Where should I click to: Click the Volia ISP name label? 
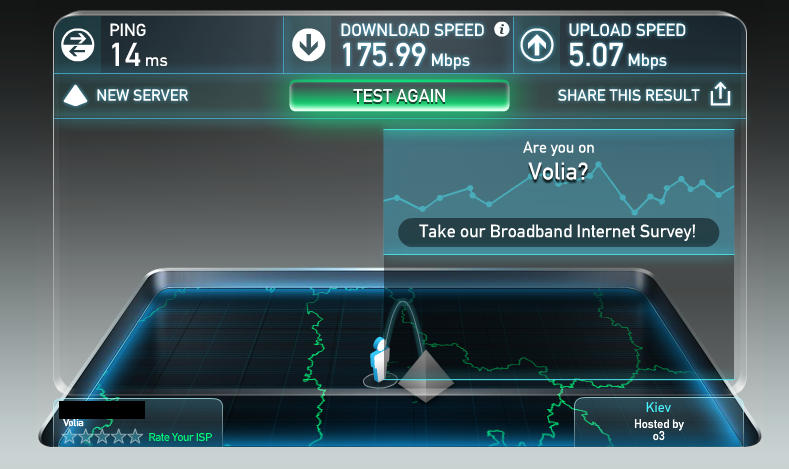coord(73,423)
